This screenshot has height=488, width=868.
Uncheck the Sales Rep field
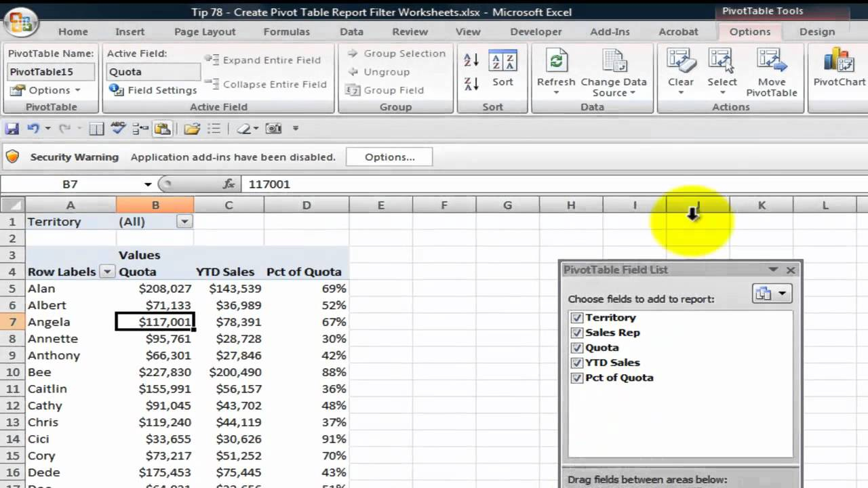pyautogui.click(x=577, y=332)
